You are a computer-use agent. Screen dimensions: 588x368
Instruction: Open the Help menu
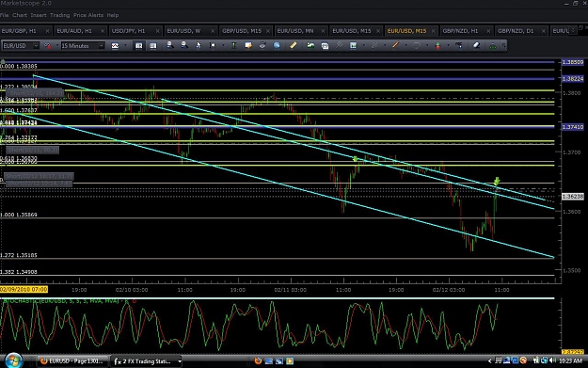[113, 15]
